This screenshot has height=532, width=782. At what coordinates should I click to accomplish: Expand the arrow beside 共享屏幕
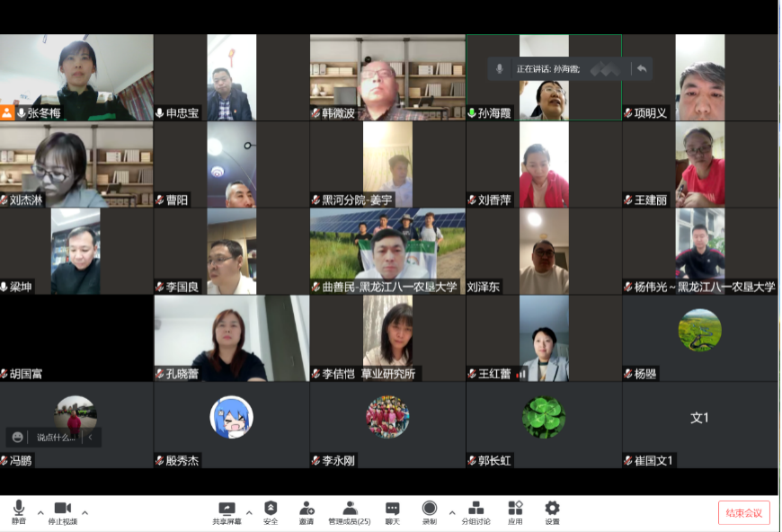click(x=249, y=512)
